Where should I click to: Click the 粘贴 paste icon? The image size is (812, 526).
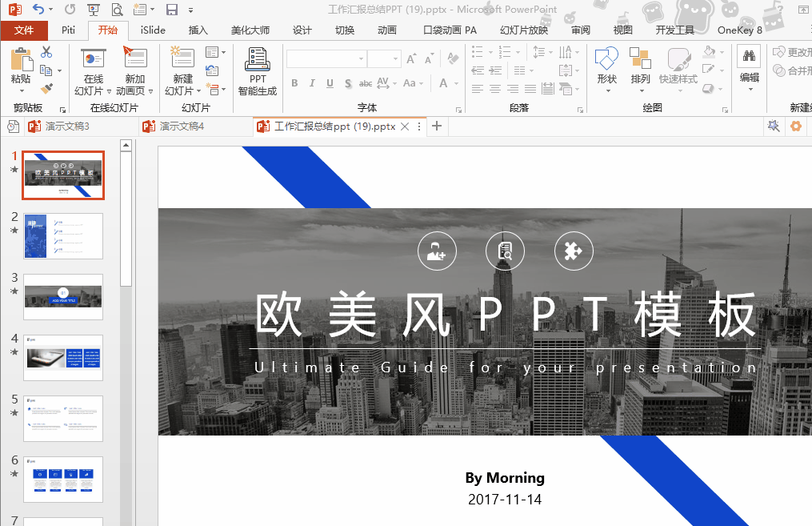pyautogui.click(x=22, y=59)
